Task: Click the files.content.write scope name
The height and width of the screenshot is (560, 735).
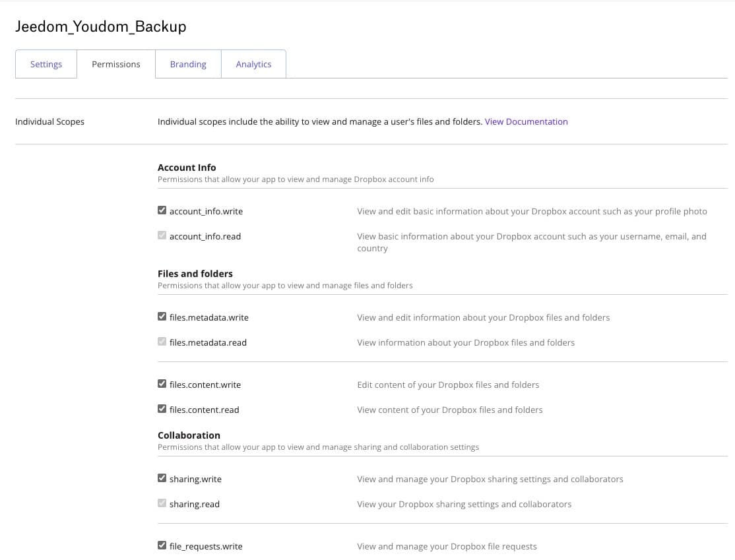Action: [x=205, y=385]
